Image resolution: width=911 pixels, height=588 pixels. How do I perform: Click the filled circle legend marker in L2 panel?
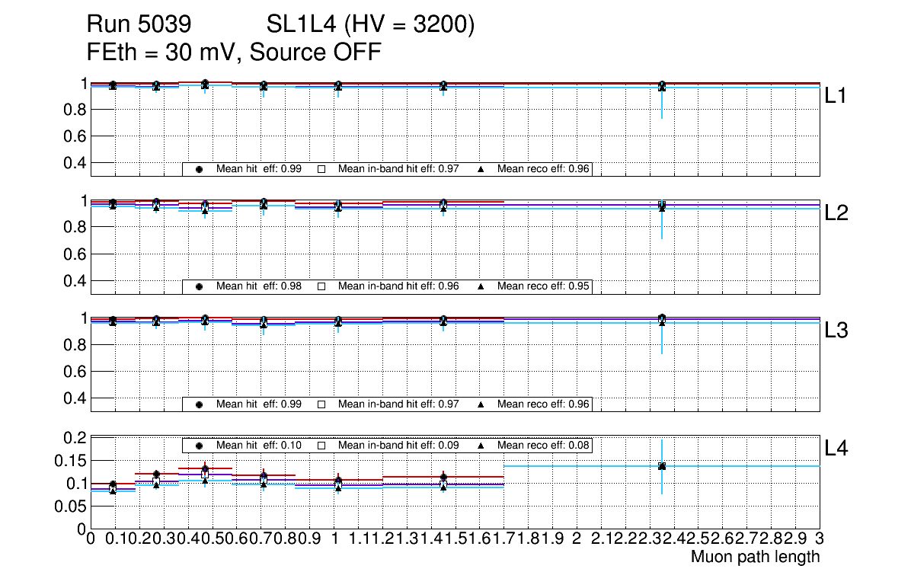point(199,286)
